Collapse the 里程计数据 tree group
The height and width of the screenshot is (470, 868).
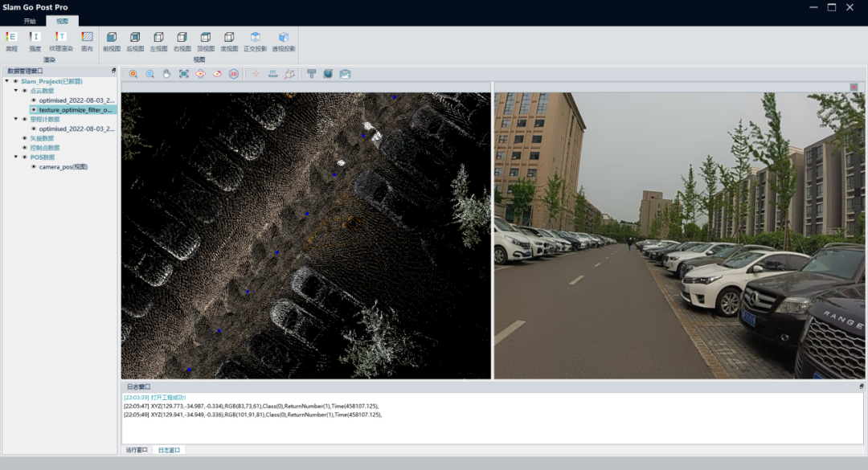tap(15, 119)
